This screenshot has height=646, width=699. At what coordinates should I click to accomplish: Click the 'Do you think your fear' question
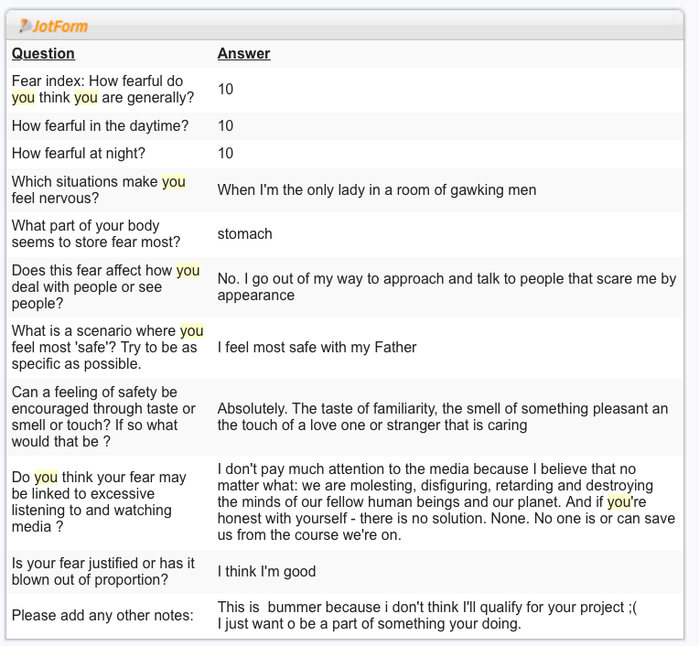pyautogui.click(x=99, y=502)
